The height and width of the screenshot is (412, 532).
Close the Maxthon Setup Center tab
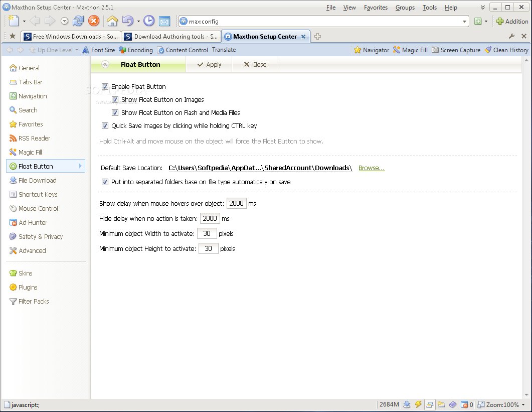tap(303, 37)
